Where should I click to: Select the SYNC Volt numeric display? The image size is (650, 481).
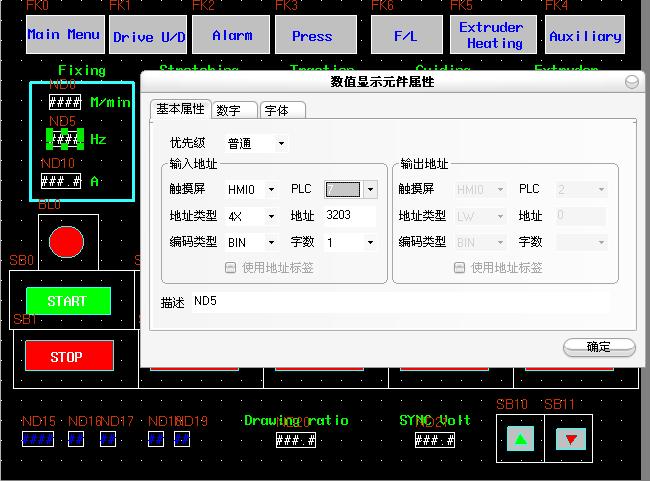435,439
